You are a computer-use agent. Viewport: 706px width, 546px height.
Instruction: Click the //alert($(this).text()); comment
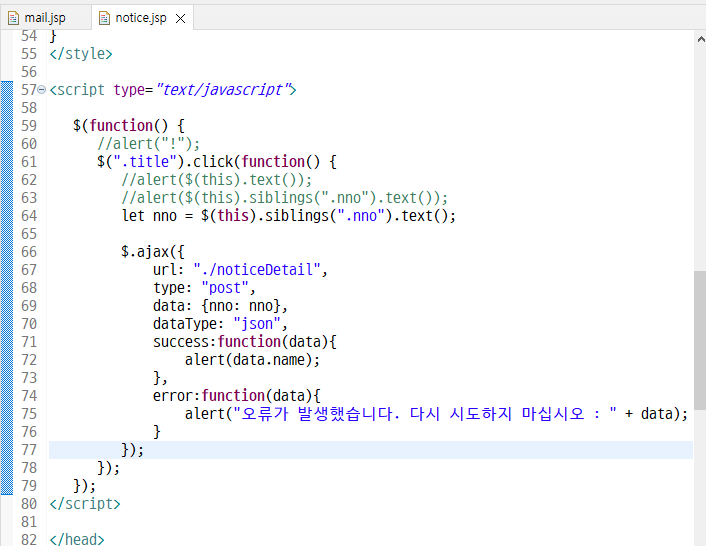click(217, 180)
